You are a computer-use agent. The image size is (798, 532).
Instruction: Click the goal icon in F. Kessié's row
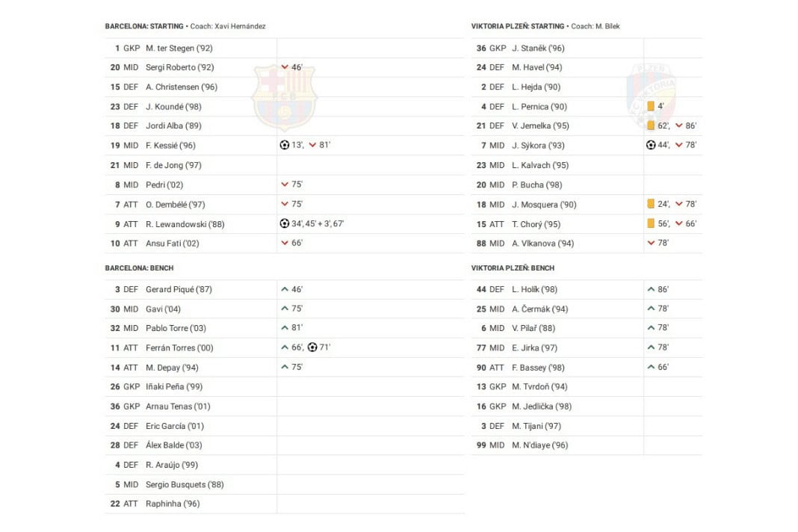pyautogui.click(x=284, y=145)
